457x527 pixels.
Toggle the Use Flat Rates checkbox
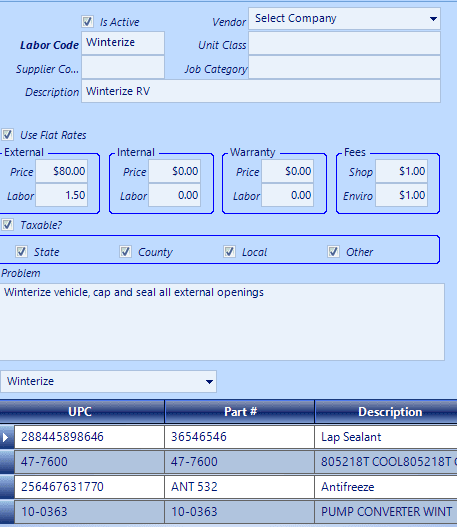click(7, 135)
